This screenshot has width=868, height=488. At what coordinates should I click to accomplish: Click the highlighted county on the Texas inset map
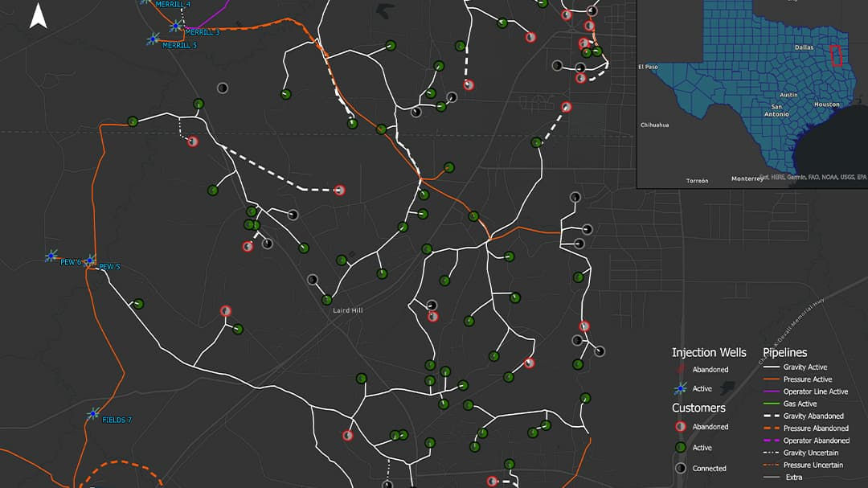(x=836, y=55)
